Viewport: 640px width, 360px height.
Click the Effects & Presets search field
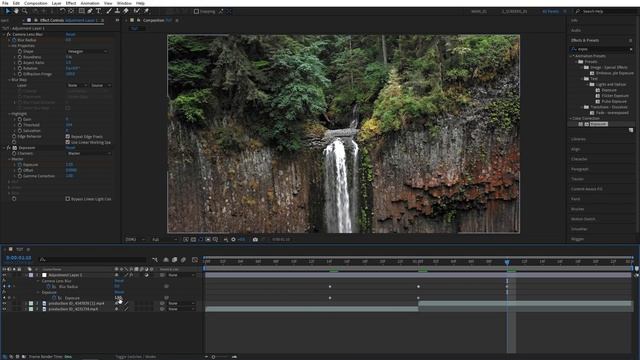tap(602, 49)
